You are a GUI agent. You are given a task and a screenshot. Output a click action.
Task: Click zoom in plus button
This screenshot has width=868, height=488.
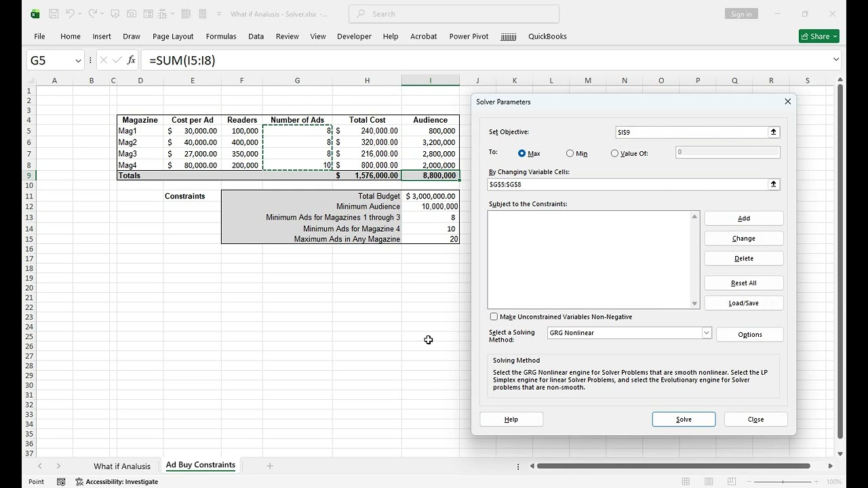click(x=816, y=482)
